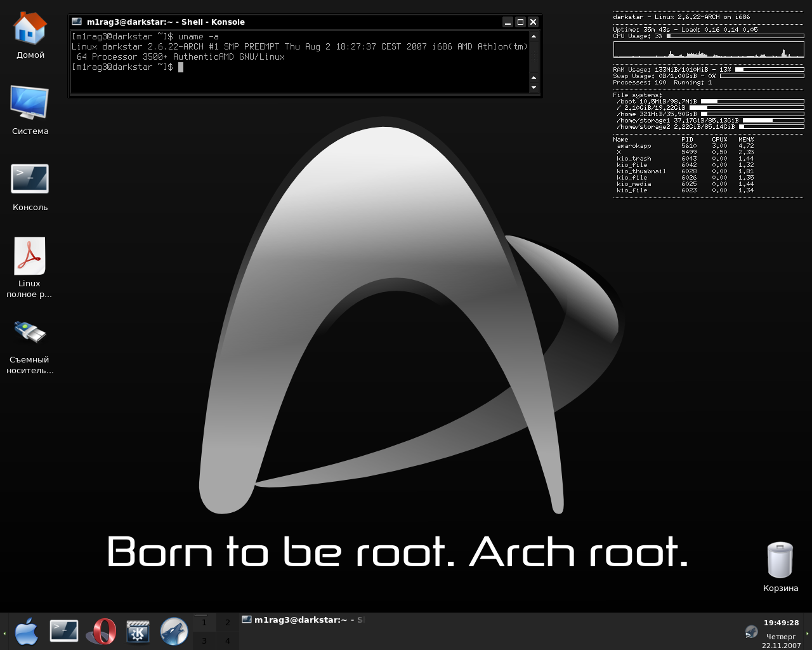Minimize the Konsole window
This screenshot has width=812, height=650.
pos(507,22)
